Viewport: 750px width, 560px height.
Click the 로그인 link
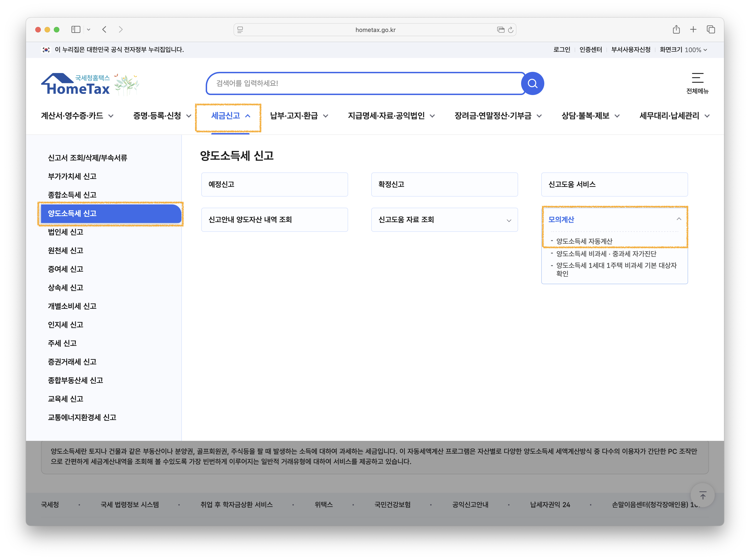tap(561, 50)
